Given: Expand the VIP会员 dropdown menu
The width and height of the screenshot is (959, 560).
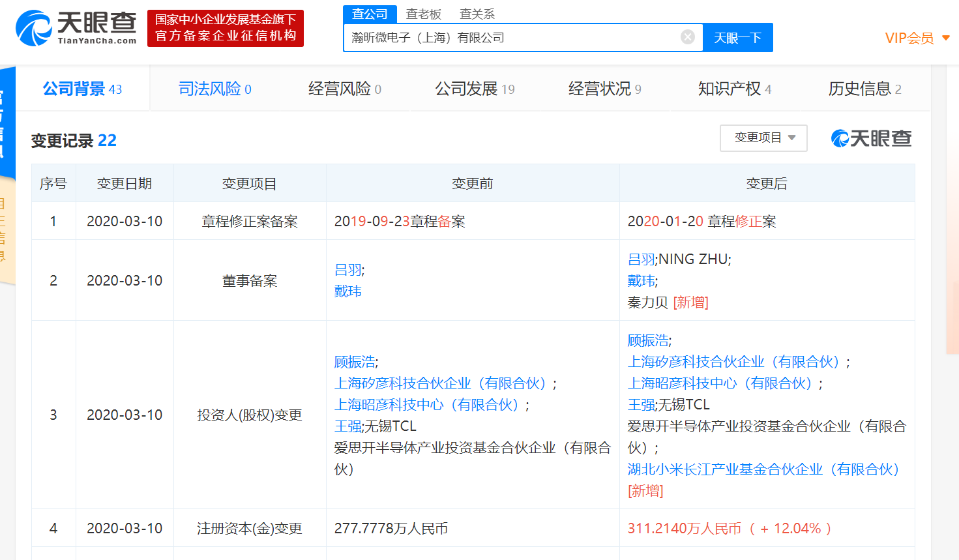Looking at the screenshot, I should coord(917,38).
